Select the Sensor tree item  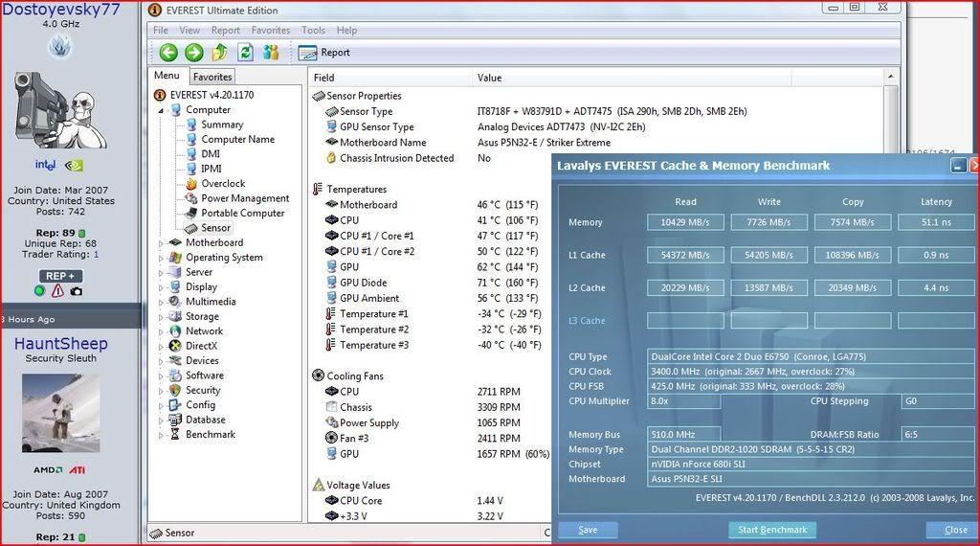point(215,228)
